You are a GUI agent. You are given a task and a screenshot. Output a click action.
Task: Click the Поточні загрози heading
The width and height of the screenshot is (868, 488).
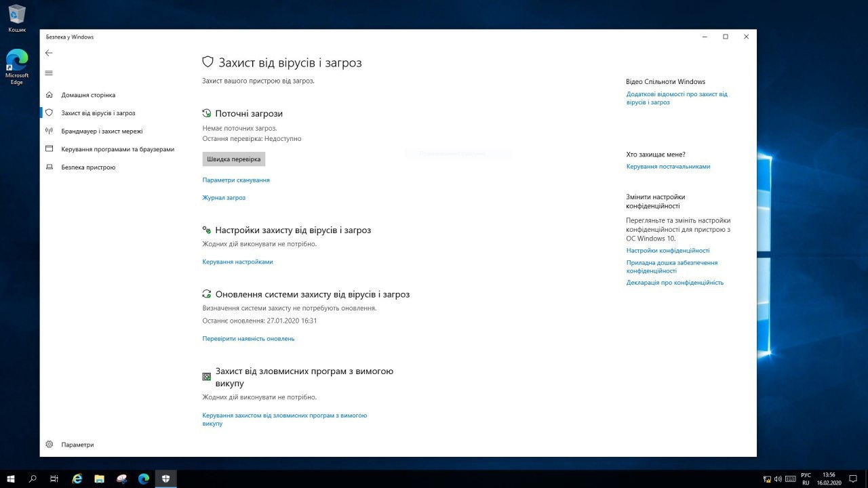click(249, 114)
